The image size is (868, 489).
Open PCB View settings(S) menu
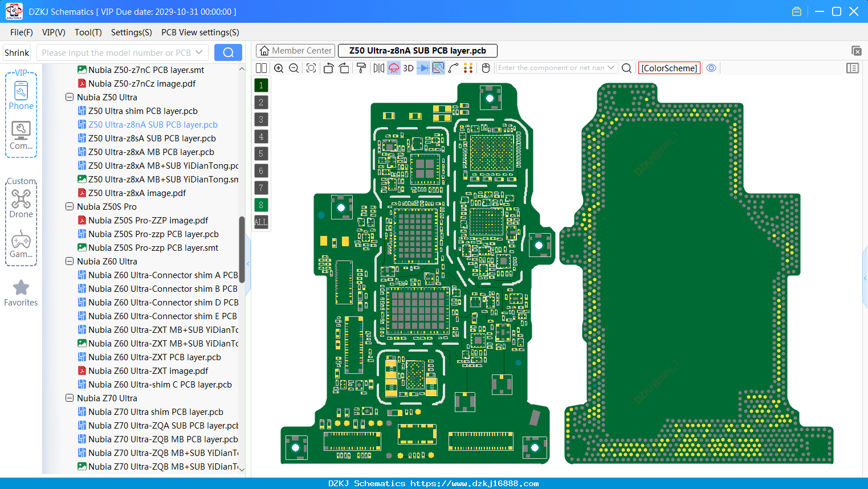(x=200, y=32)
